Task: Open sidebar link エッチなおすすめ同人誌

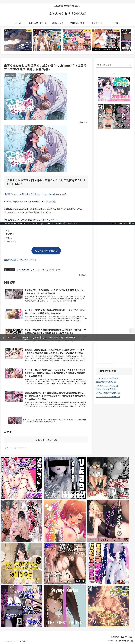Action: click(x=107, y=378)
